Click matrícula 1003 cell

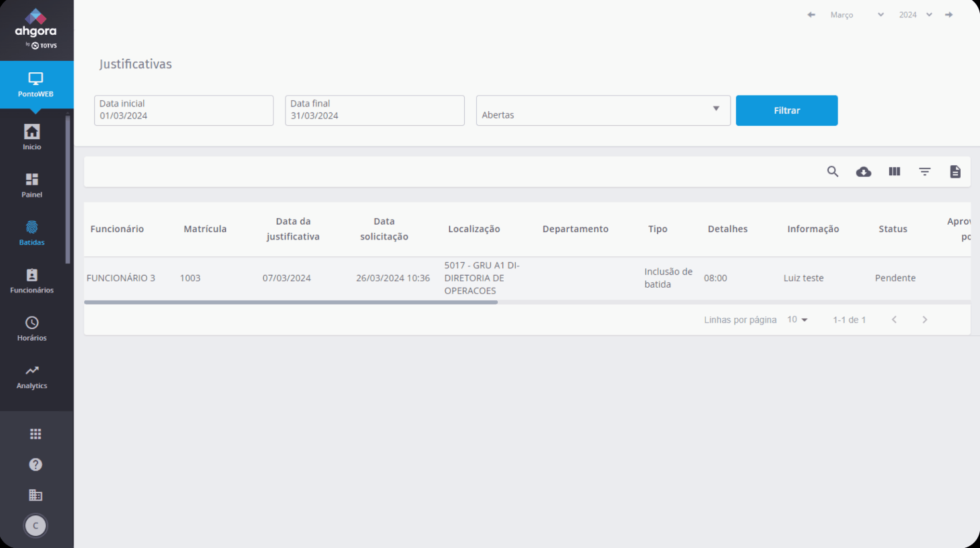coord(190,278)
